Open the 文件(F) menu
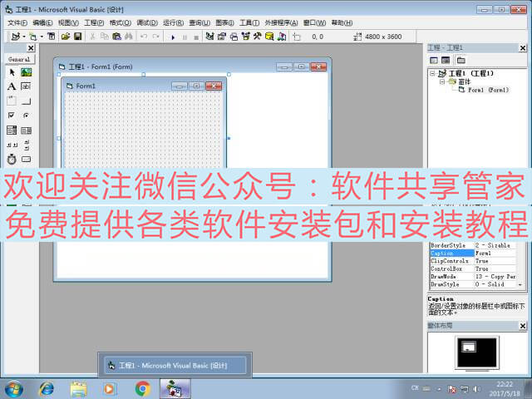Image resolution: width=532 pixels, height=399 pixels. pyautogui.click(x=17, y=22)
